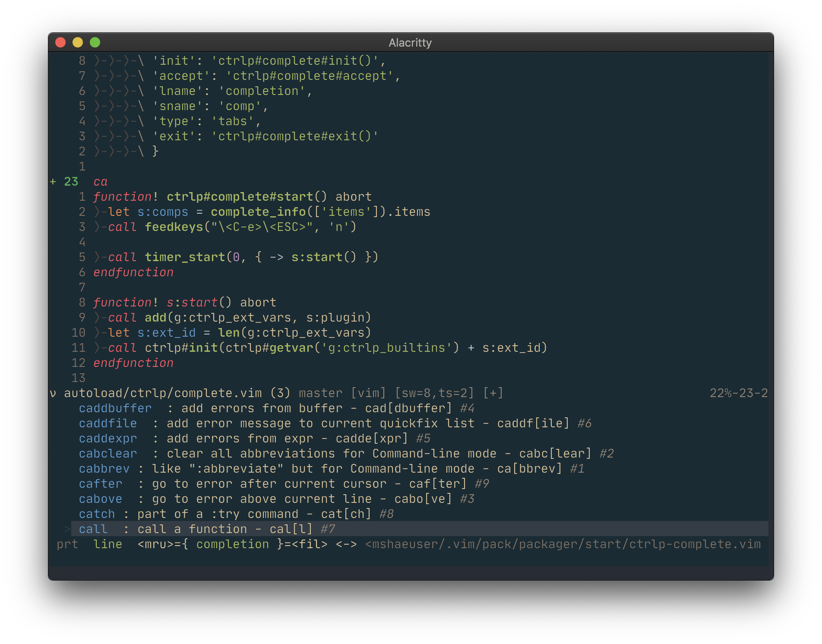Click the complete_info(['items']).items line
This screenshot has width=822, height=644.
tap(262, 212)
